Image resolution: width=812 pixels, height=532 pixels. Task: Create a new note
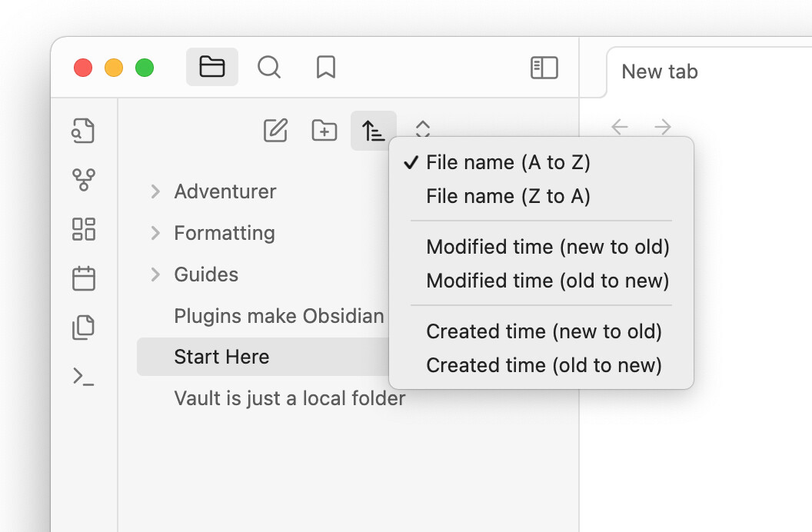tap(276, 130)
